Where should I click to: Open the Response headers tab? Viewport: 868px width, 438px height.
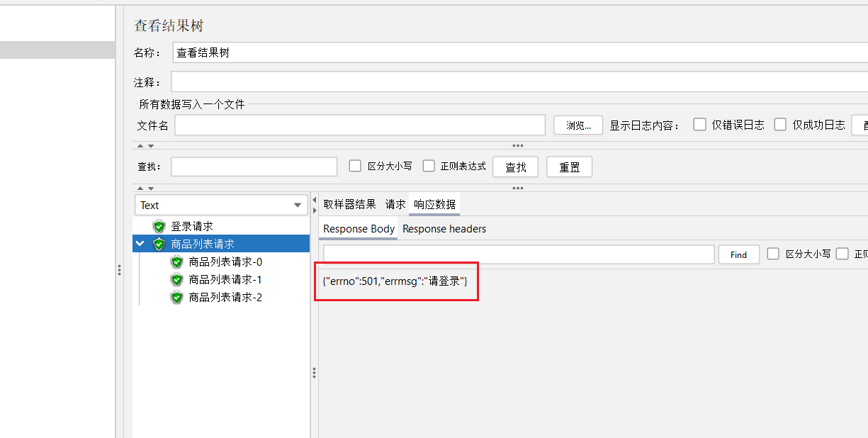444,229
